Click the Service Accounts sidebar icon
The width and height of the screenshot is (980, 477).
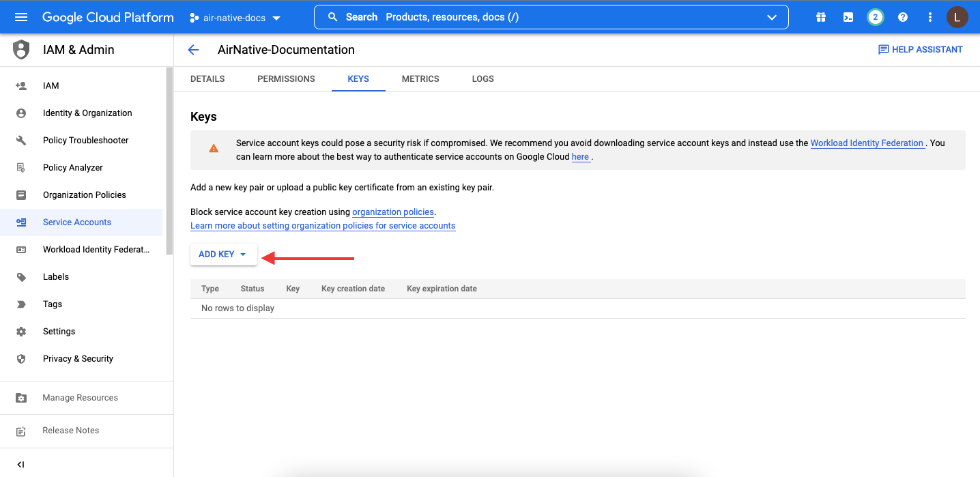click(21, 222)
